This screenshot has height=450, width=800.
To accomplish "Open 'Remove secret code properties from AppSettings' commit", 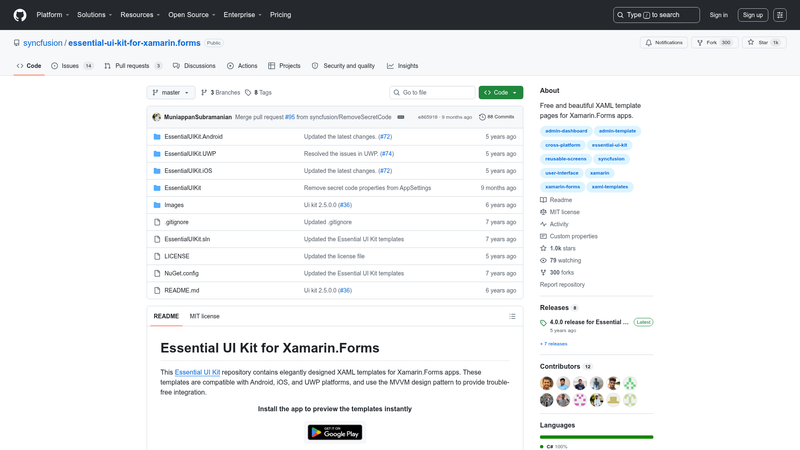I will coord(367,188).
